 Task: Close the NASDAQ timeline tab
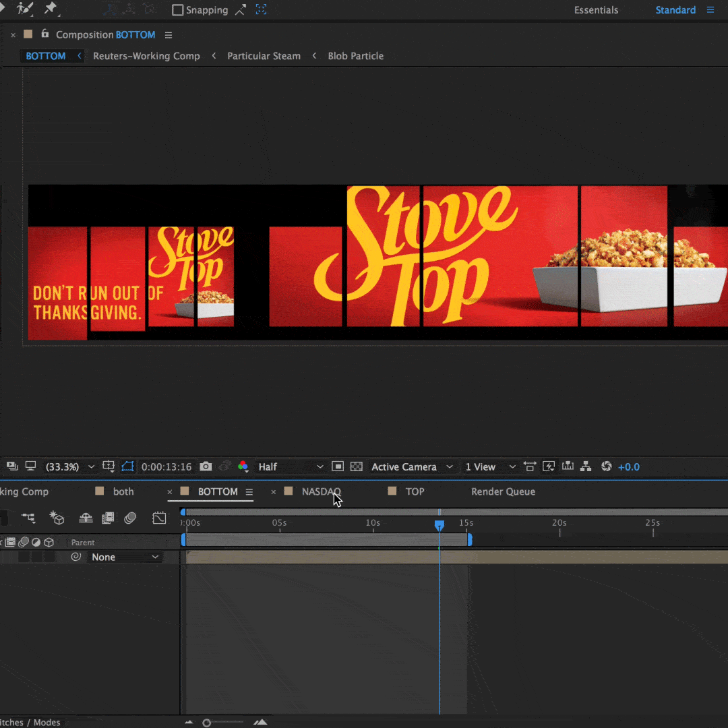(x=274, y=491)
